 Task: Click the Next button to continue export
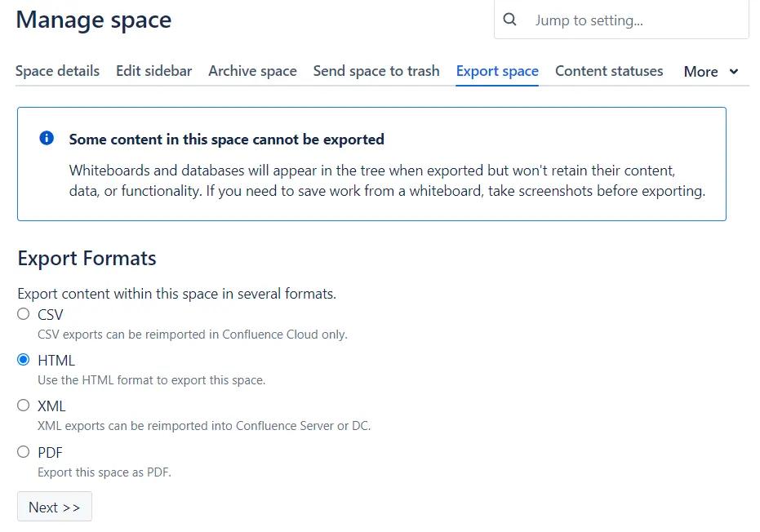click(x=54, y=507)
